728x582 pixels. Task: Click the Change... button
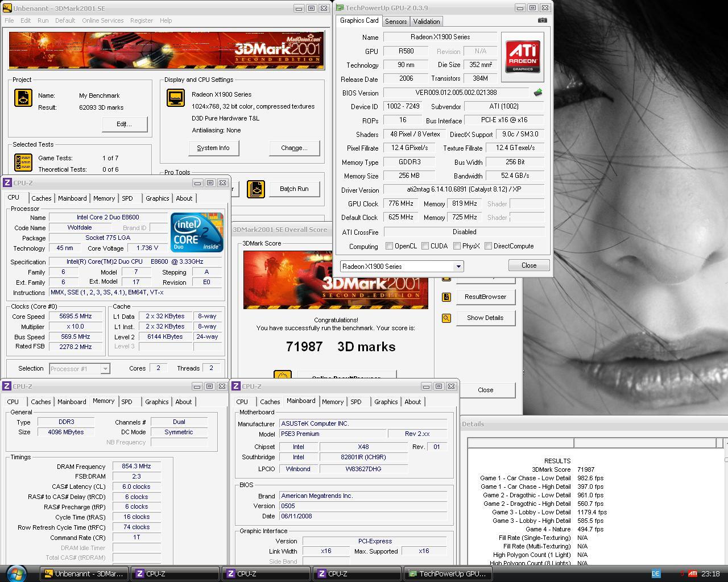point(294,148)
